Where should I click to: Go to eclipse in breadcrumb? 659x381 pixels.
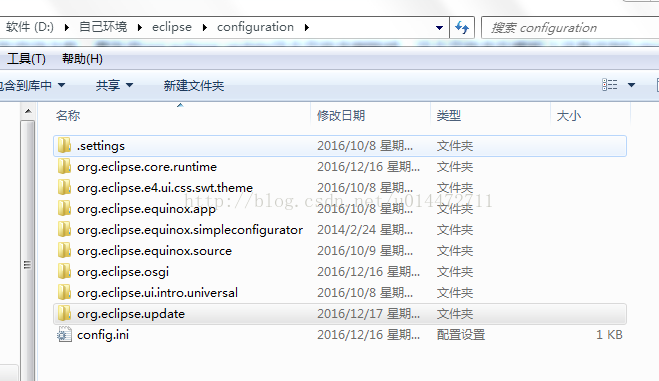click(171, 27)
